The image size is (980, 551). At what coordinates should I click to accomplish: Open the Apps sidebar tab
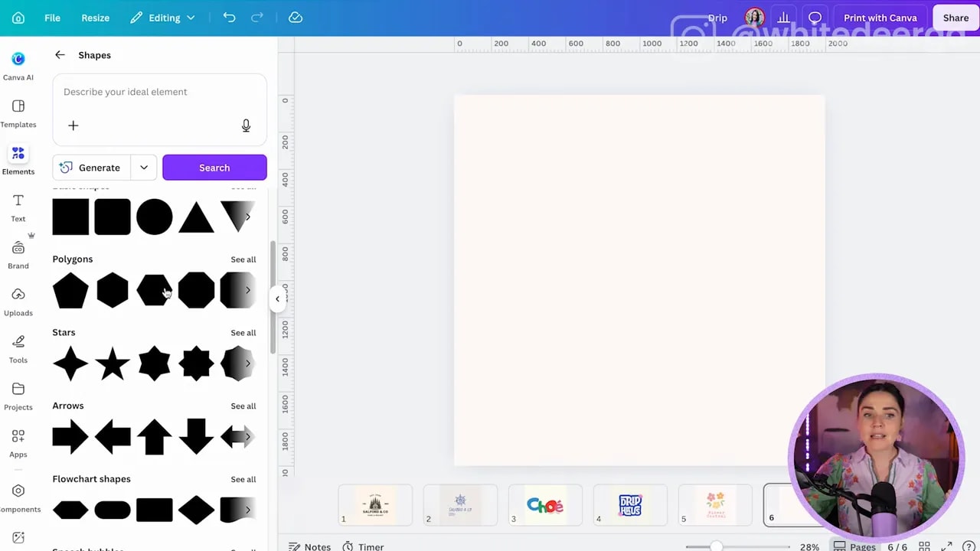click(x=18, y=443)
